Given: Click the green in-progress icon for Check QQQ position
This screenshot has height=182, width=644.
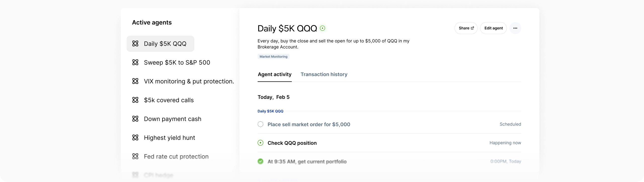Looking at the screenshot, I should coord(261,143).
